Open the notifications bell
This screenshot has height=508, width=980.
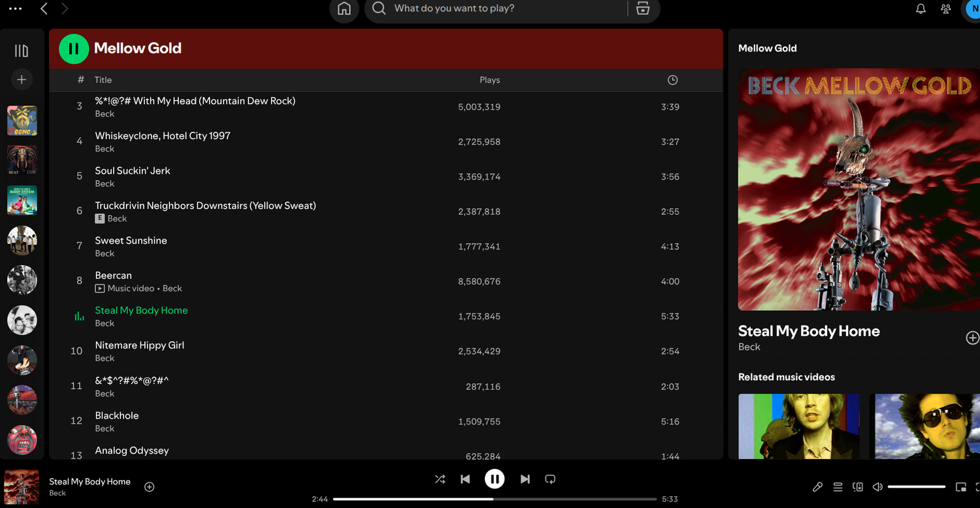pyautogui.click(x=921, y=8)
